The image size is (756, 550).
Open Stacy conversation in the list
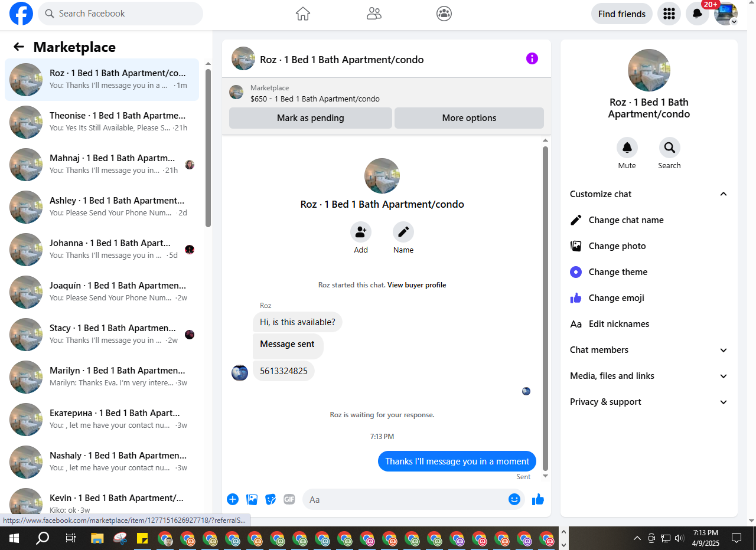[102, 335]
